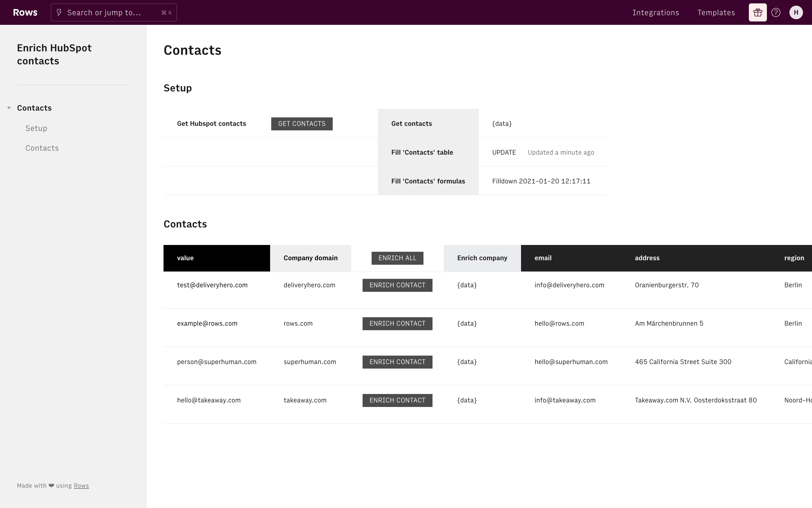
Task: Open the user avatar H menu
Action: (x=796, y=12)
